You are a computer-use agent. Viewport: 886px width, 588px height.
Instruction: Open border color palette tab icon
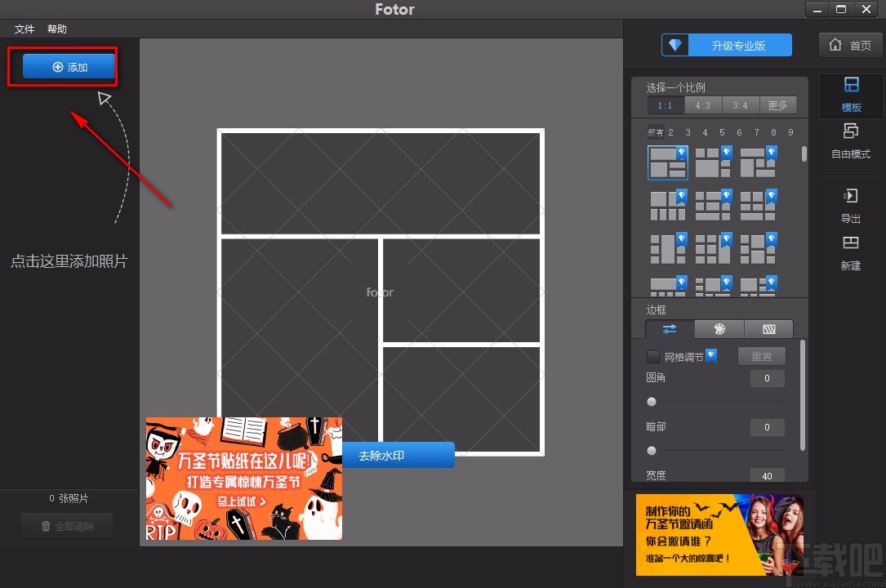coord(719,329)
